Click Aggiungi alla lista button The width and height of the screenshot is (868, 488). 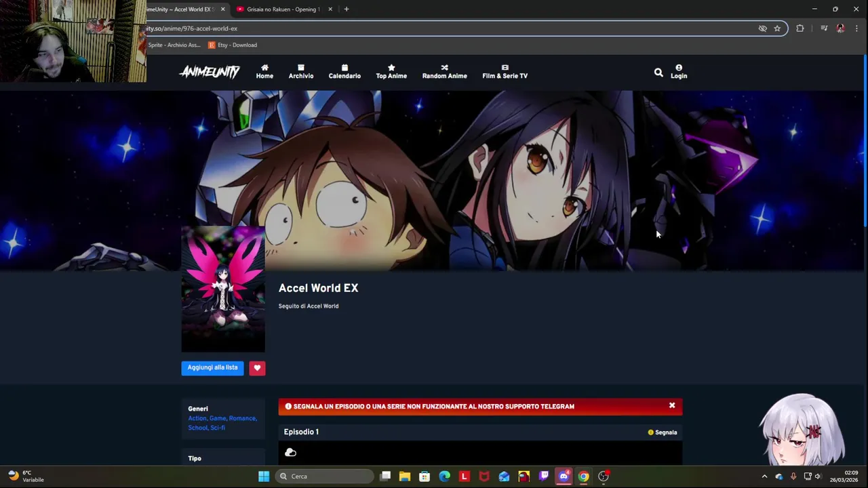click(212, 367)
